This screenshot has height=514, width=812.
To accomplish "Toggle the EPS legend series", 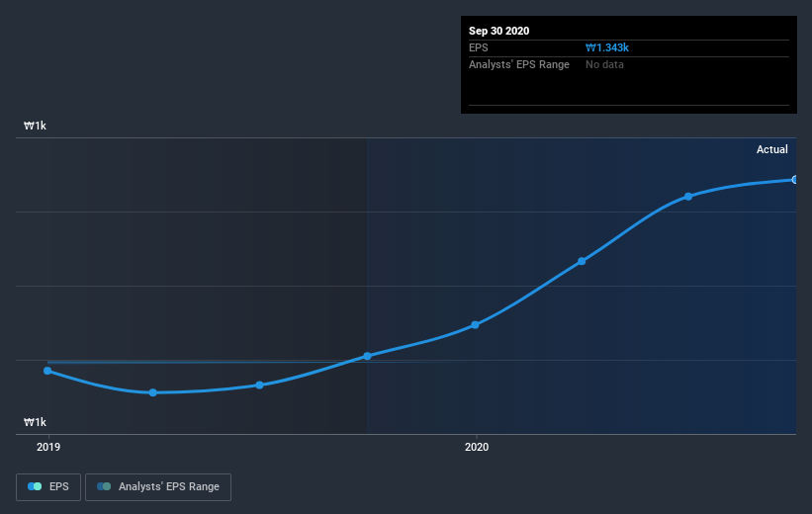I will (x=48, y=486).
